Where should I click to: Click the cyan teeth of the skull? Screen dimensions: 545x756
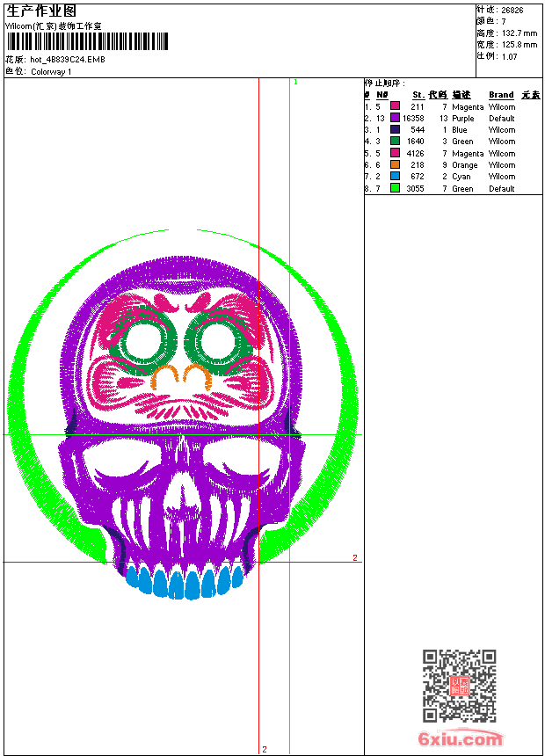184,582
